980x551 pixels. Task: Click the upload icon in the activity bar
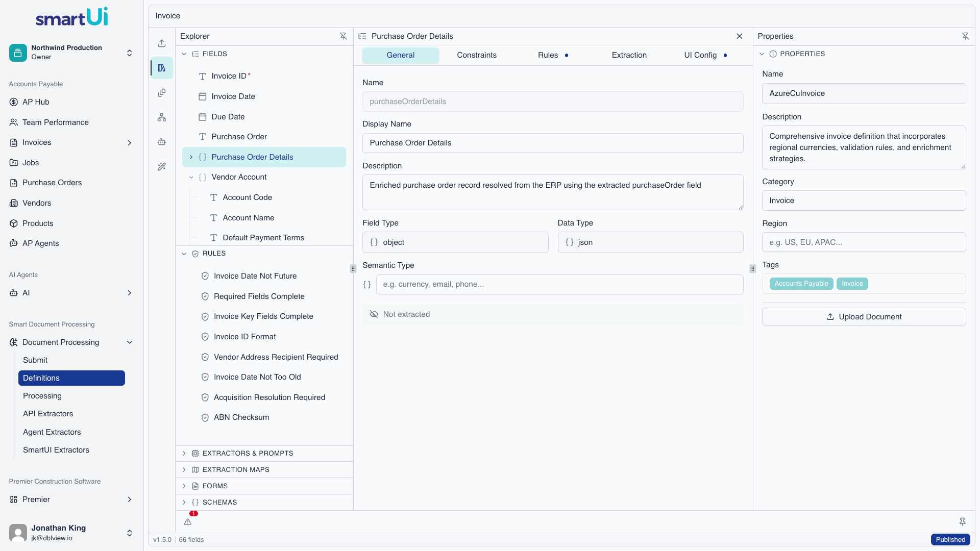coord(162,43)
